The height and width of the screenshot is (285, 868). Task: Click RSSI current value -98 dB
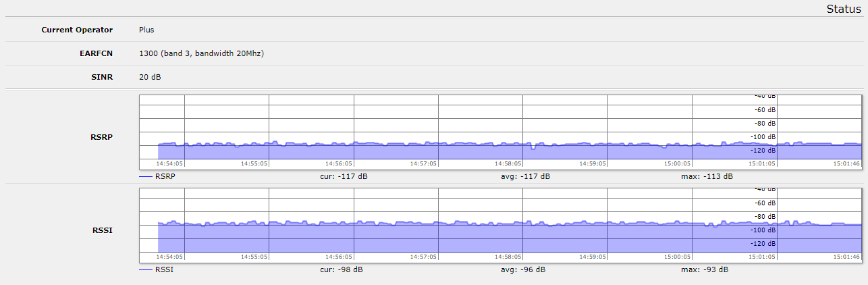[x=342, y=269]
